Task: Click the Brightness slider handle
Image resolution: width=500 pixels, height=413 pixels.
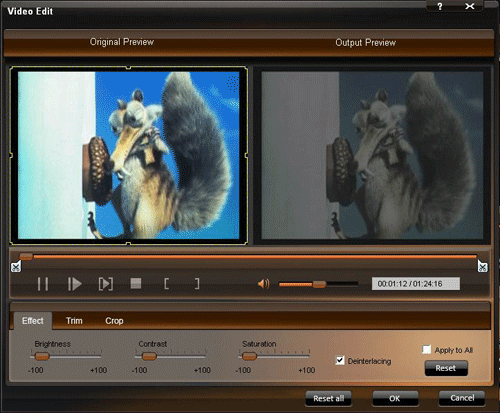Action: pos(42,356)
